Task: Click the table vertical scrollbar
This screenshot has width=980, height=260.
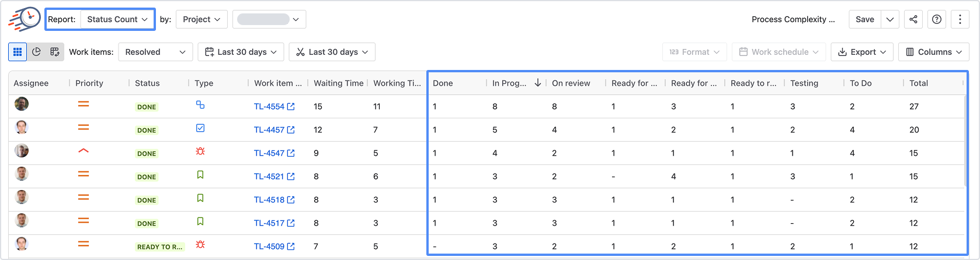Action: tap(966, 142)
